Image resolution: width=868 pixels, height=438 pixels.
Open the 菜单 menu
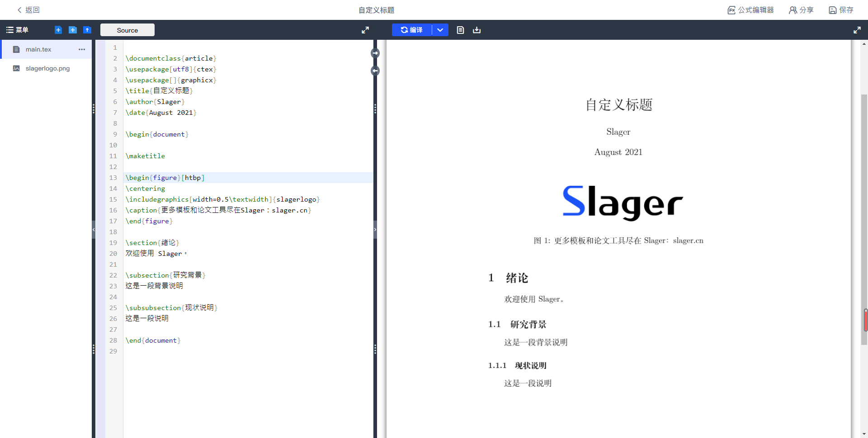(x=17, y=30)
